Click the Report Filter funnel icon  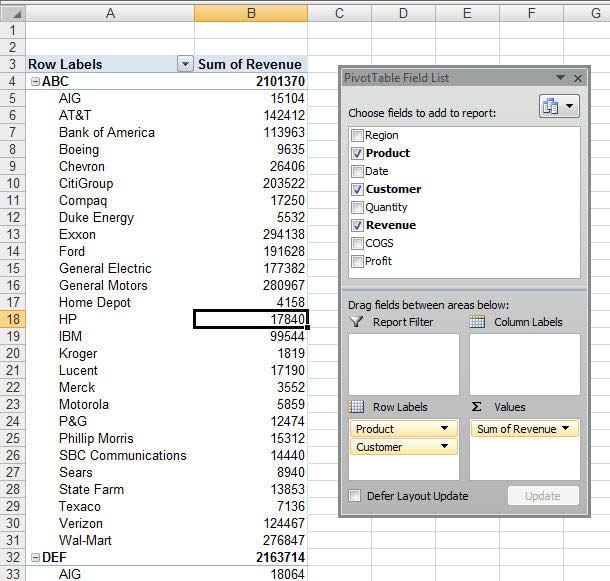[x=356, y=322]
